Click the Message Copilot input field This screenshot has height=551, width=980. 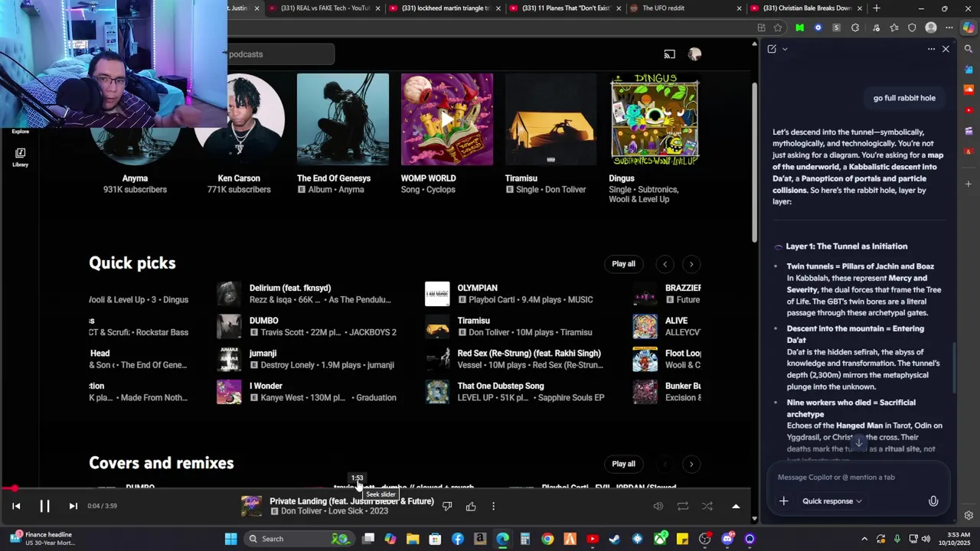pos(857,477)
